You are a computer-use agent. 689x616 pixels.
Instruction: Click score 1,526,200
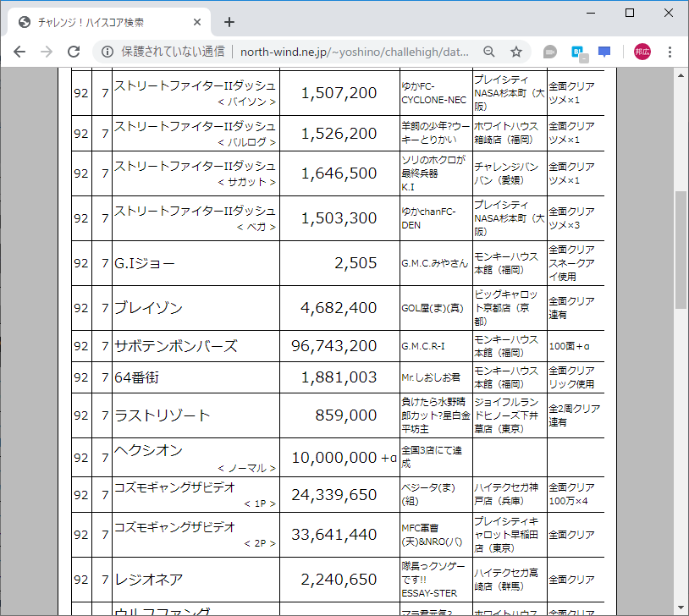pyautogui.click(x=339, y=134)
